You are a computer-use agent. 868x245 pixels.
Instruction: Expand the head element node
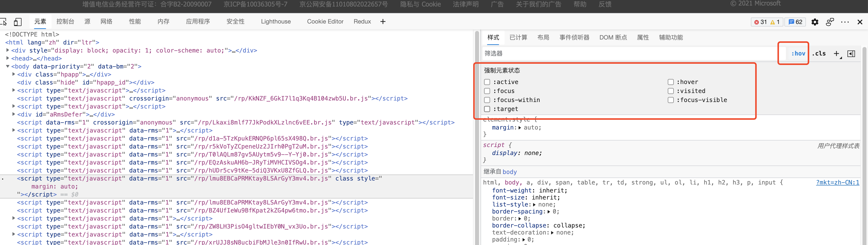pyautogui.click(x=8, y=58)
